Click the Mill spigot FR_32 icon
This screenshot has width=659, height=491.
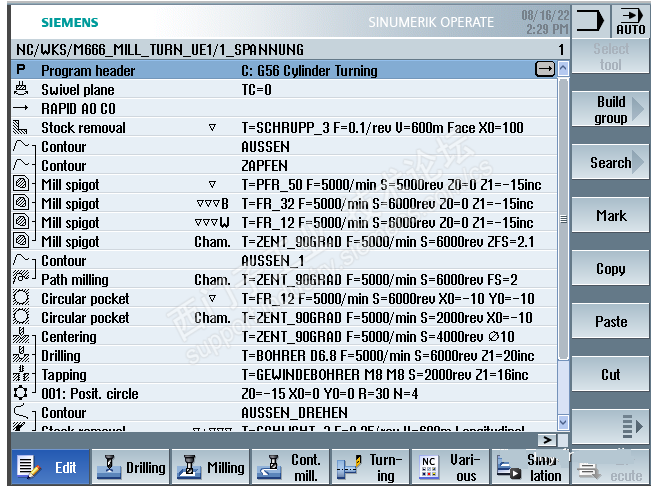tap(21, 203)
